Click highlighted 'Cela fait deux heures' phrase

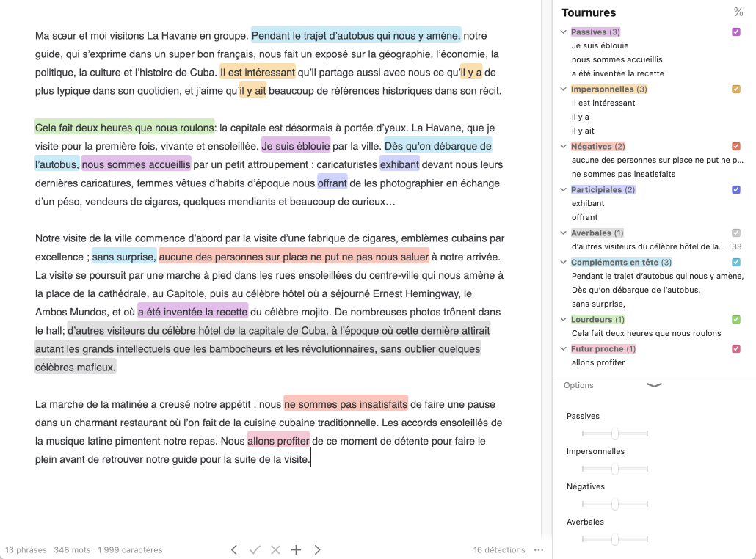point(124,127)
